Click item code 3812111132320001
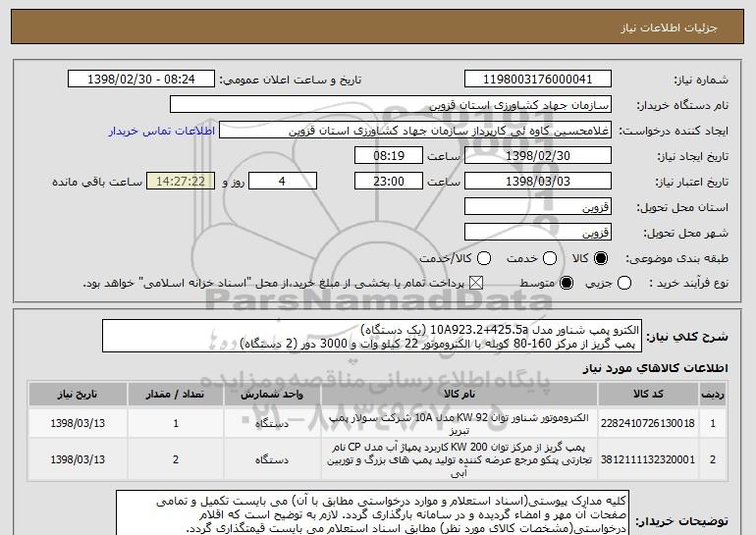The width and height of the screenshot is (756, 535). click(648, 459)
